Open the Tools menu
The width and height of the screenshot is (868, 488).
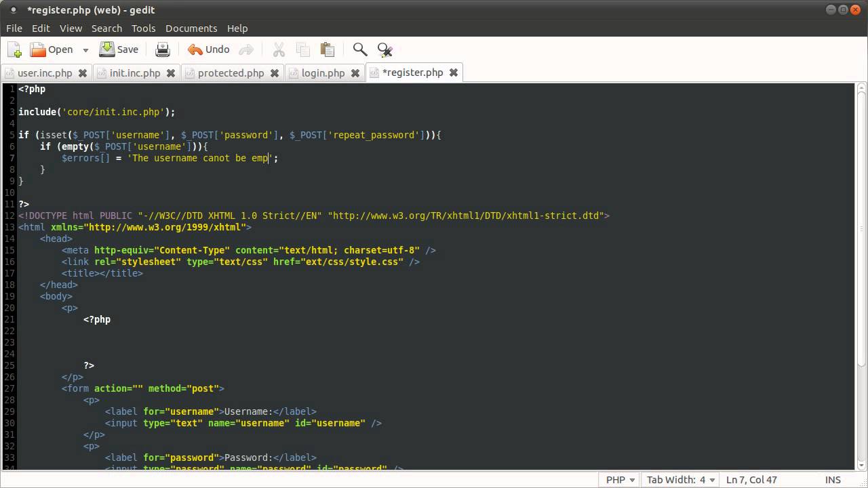[x=143, y=28]
